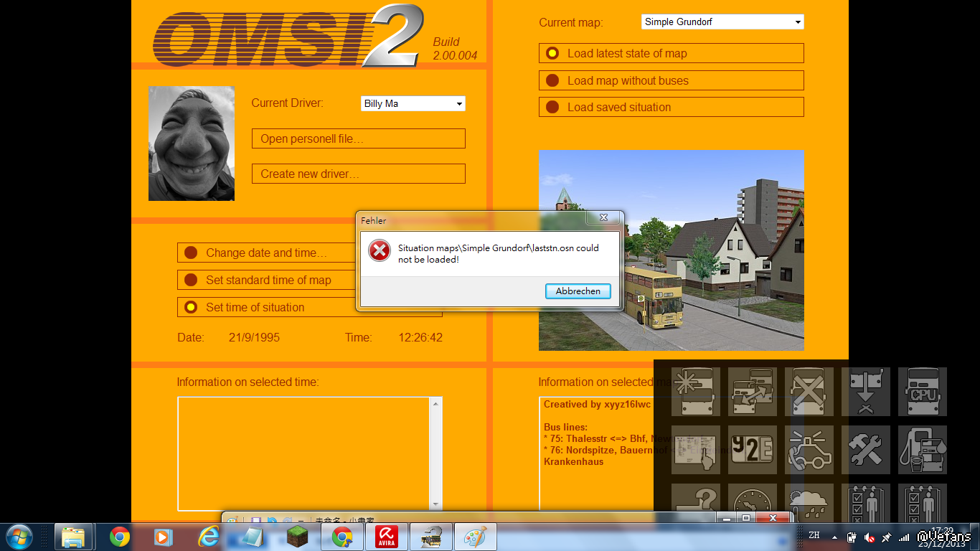The width and height of the screenshot is (980, 551).
Task: Select Load saved situation option
Action: [671, 107]
